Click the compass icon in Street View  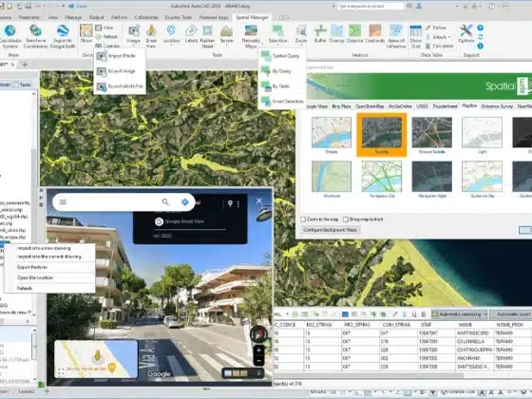tap(258, 334)
